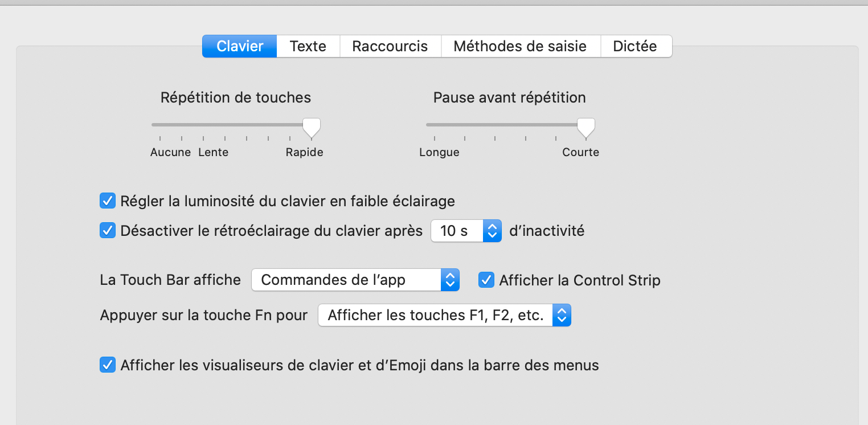The height and width of the screenshot is (425, 868).
Task: Open the '10 s' inactivity delay dropdown
Action: click(466, 231)
